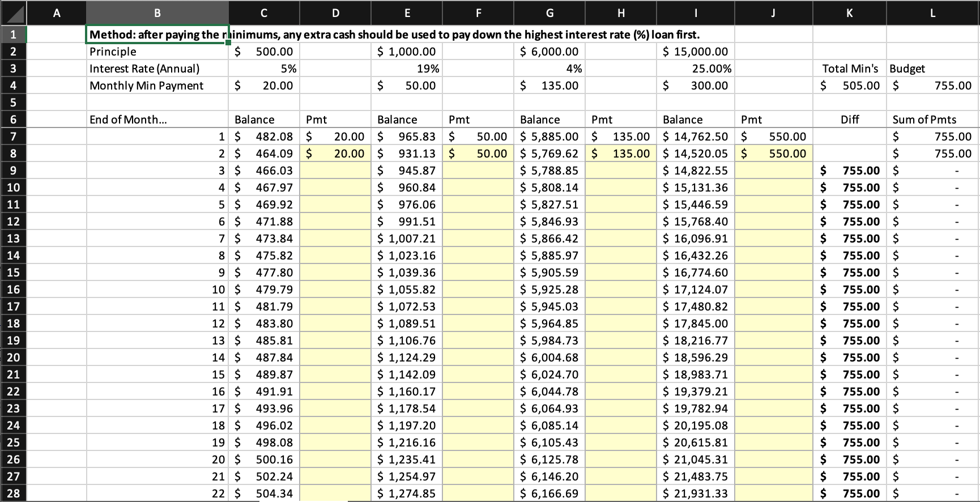The width and height of the screenshot is (980, 502).
Task: Select the $ 755.00 value under Budget
Action: pyautogui.click(x=933, y=86)
